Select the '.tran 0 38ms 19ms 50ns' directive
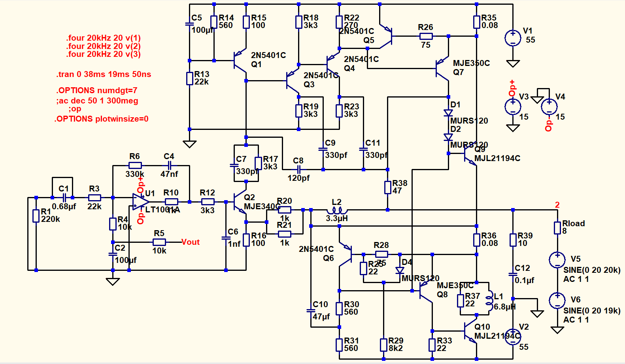Image resolution: width=625 pixels, height=364 pixels. (104, 74)
